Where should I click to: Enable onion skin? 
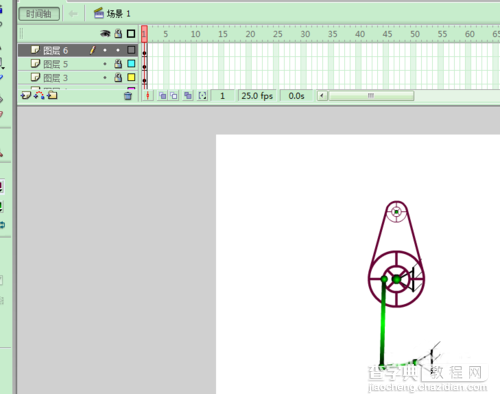coord(162,96)
